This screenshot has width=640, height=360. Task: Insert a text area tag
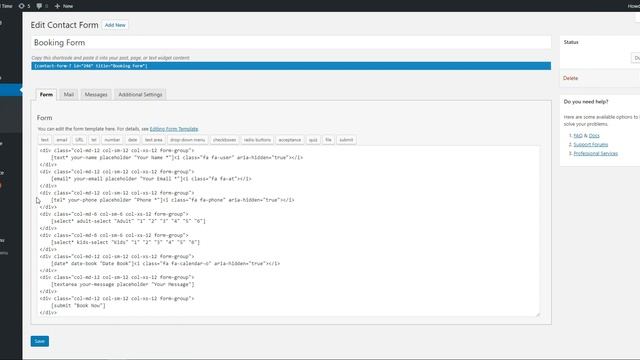[153, 140]
